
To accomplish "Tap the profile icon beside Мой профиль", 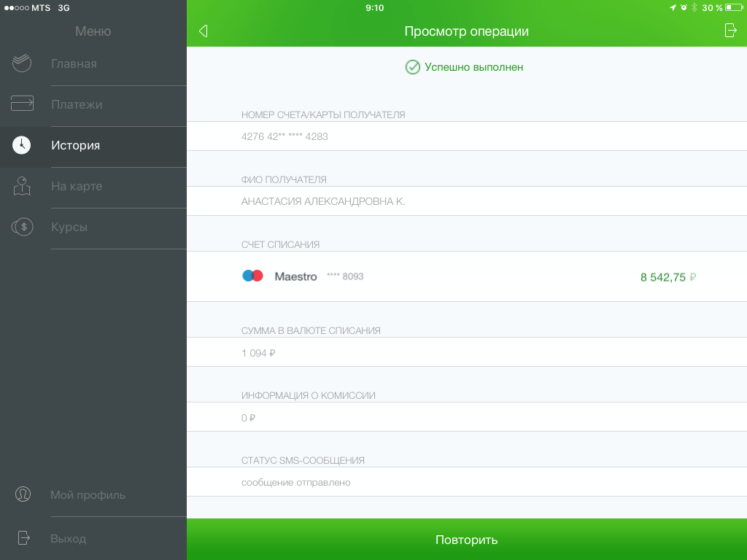I will [x=23, y=494].
